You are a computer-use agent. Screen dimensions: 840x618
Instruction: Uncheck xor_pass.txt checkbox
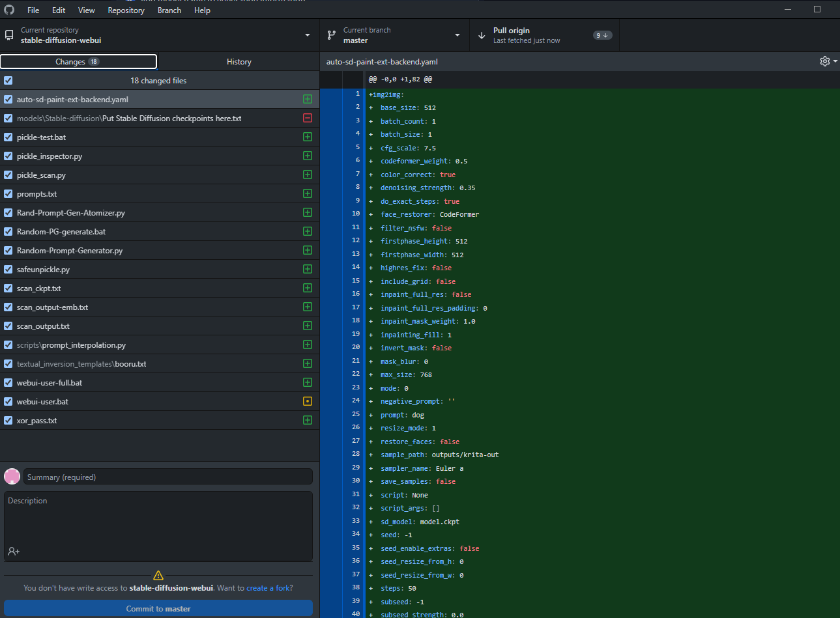(8, 421)
